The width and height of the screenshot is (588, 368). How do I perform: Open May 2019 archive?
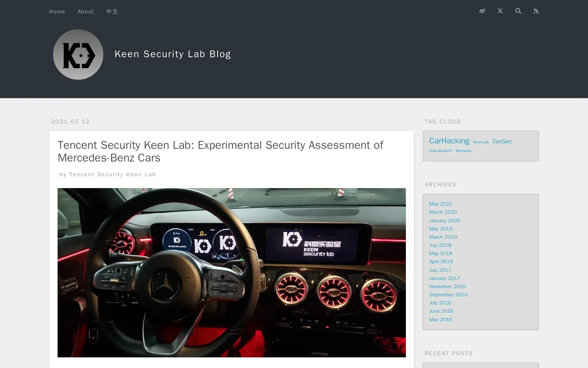pos(441,229)
